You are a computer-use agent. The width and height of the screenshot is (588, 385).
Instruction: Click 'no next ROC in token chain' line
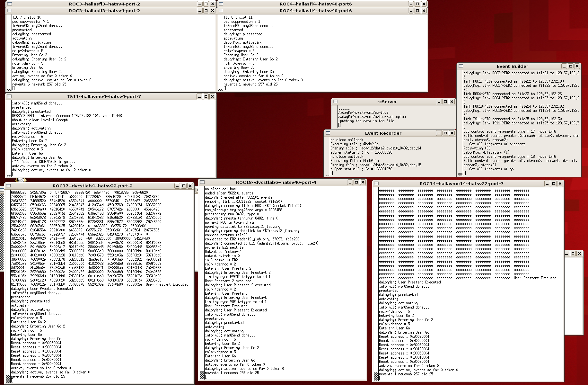click(230, 222)
